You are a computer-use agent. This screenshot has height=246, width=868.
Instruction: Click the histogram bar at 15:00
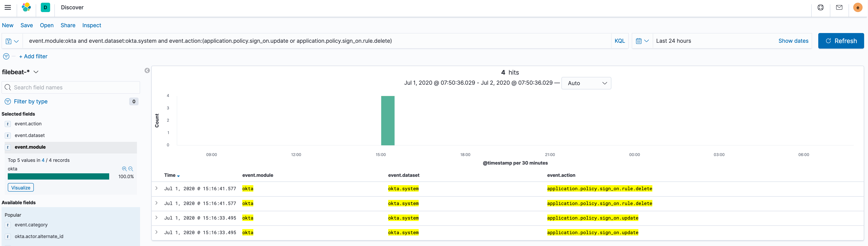pyautogui.click(x=388, y=121)
